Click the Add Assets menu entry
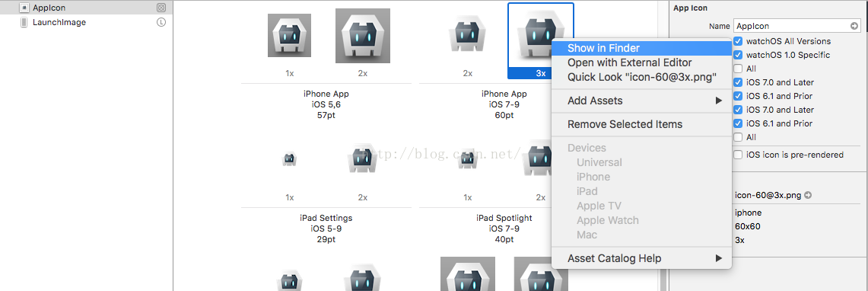 pyautogui.click(x=641, y=101)
